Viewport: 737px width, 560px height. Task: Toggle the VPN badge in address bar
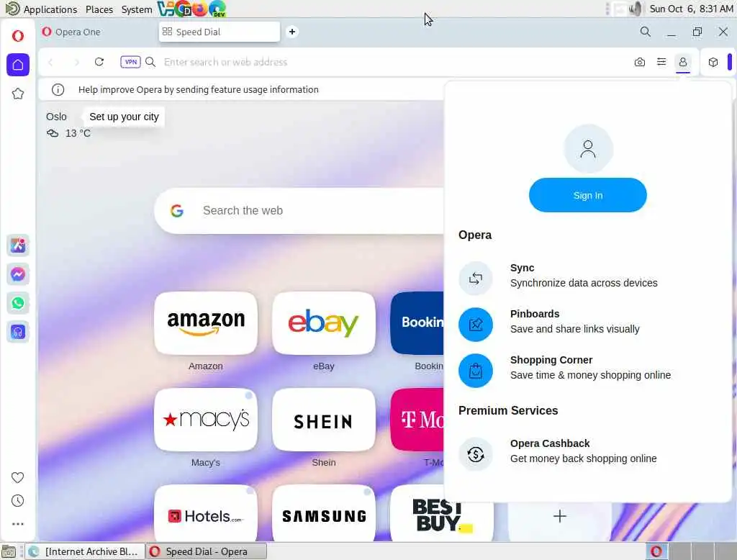pyautogui.click(x=130, y=62)
